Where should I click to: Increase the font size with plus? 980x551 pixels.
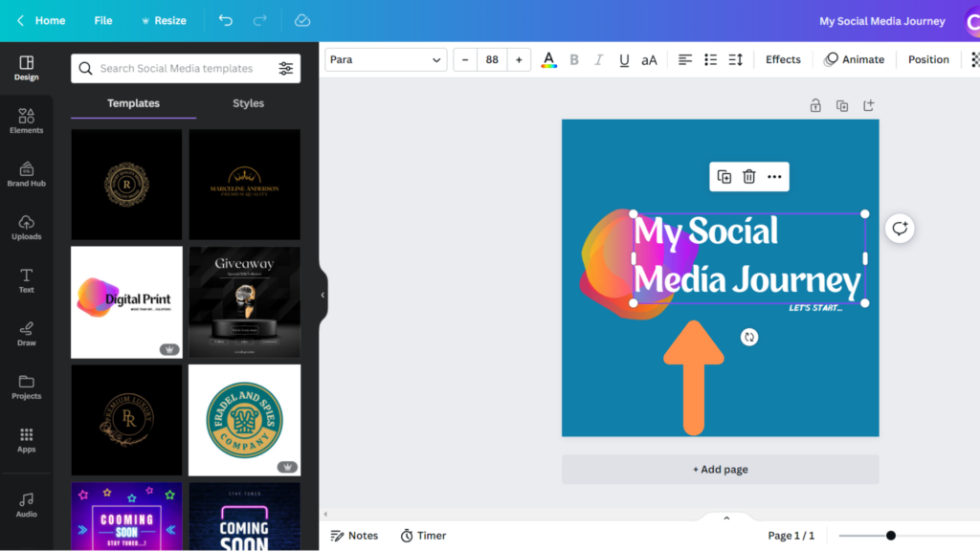tap(519, 60)
